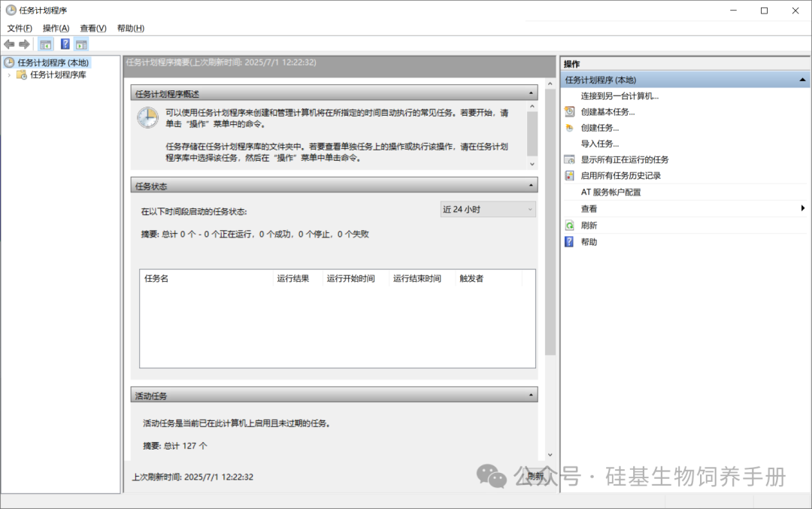Click the scroll-down arrow in the overview text box
The height and width of the screenshot is (509, 812).
coord(532,163)
